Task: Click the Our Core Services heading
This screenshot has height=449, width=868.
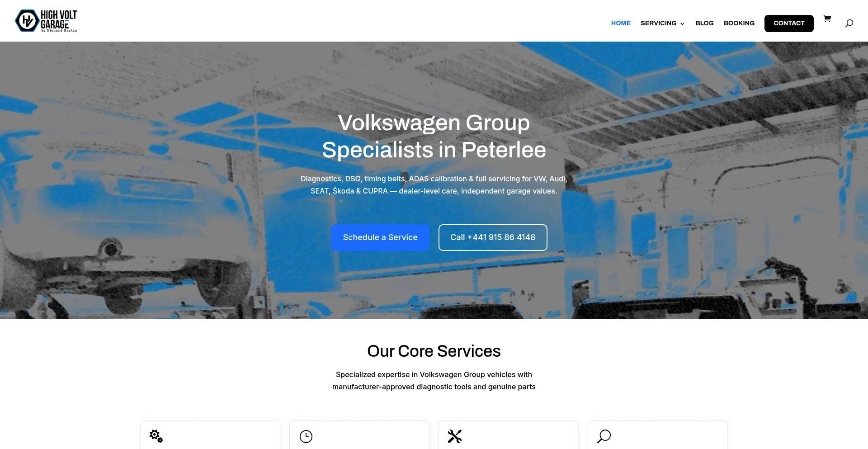Action: point(434,351)
